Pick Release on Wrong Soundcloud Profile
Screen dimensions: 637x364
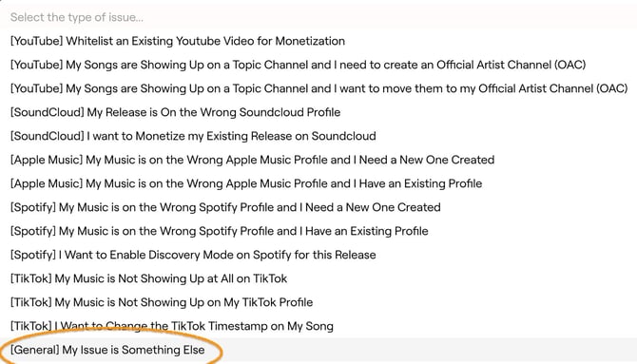318,112
